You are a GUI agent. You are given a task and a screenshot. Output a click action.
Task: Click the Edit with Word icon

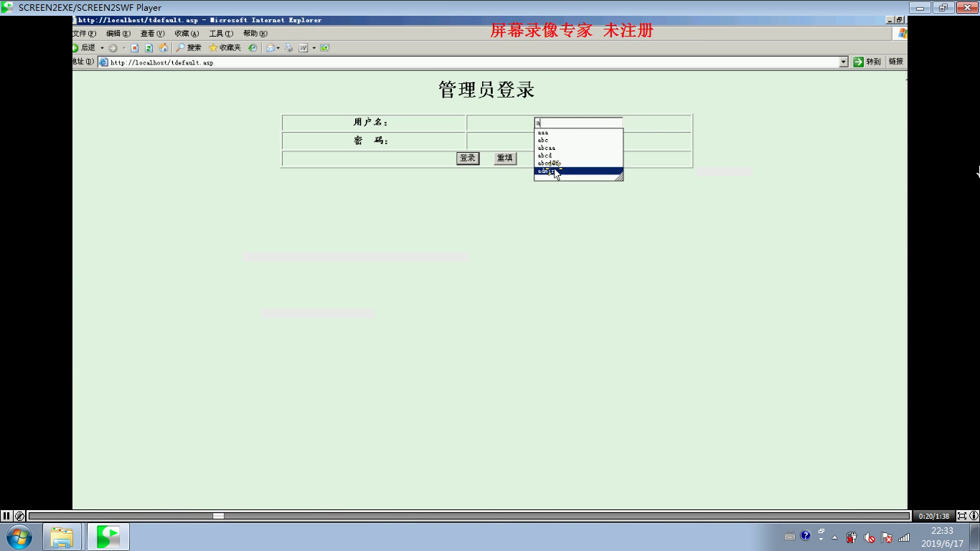click(x=303, y=48)
